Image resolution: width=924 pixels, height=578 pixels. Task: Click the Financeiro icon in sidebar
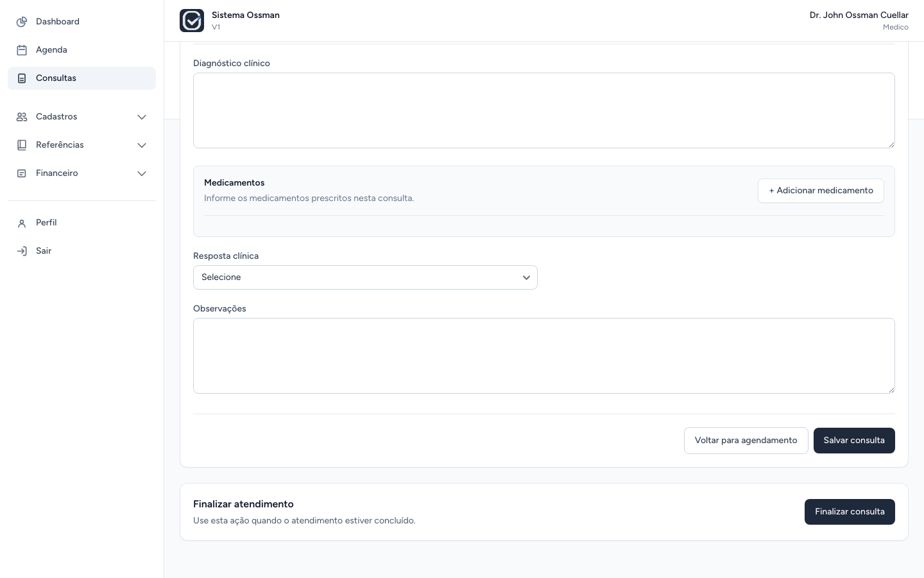(x=22, y=173)
